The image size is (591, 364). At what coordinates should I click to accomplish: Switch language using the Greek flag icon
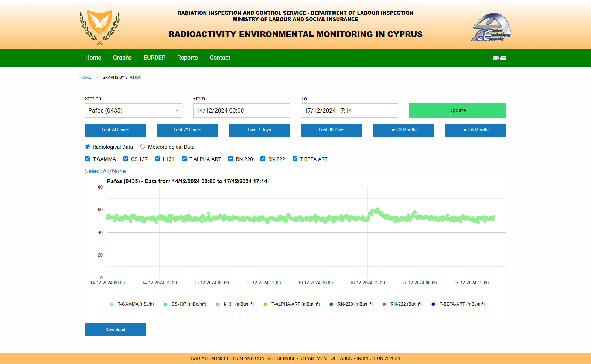pos(503,58)
